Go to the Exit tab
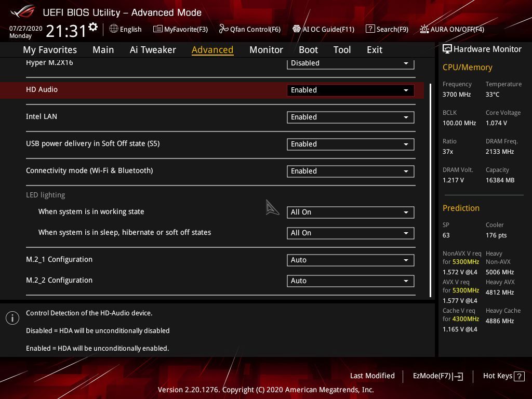Viewport: 532px width, 399px height. point(375,50)
